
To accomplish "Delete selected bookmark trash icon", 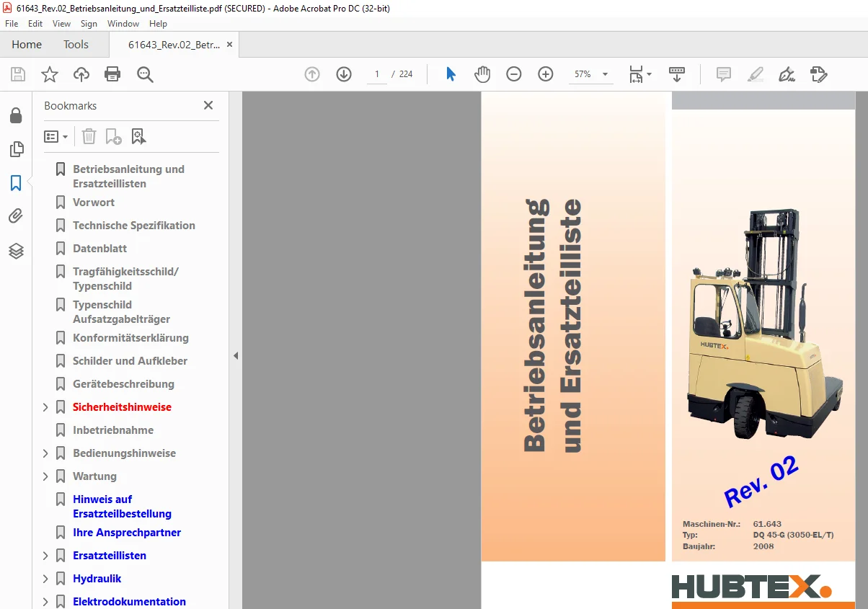I will click(89, 136).
